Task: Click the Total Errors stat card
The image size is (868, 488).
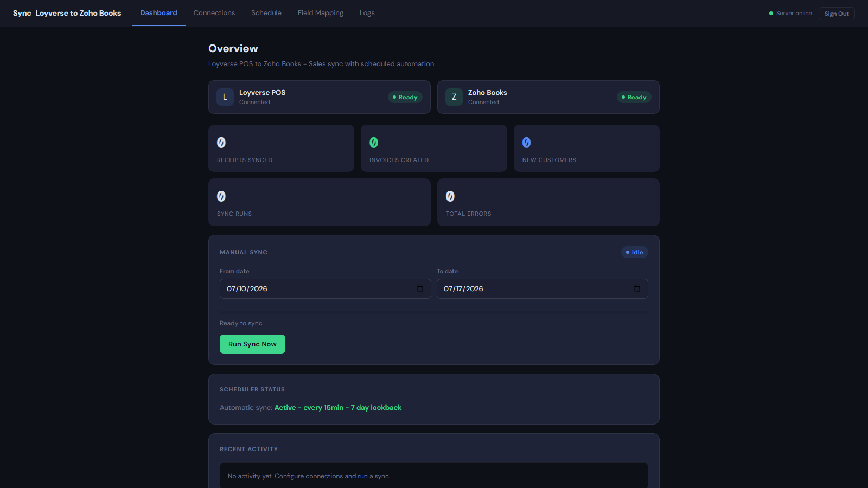Action: (x=548, y=202)
